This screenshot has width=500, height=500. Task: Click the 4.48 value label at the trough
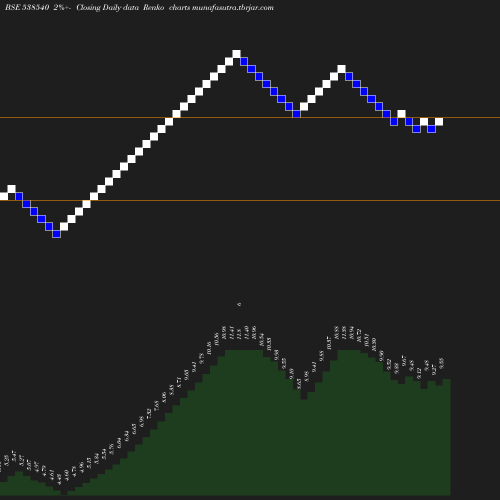[x=59, y=479]
